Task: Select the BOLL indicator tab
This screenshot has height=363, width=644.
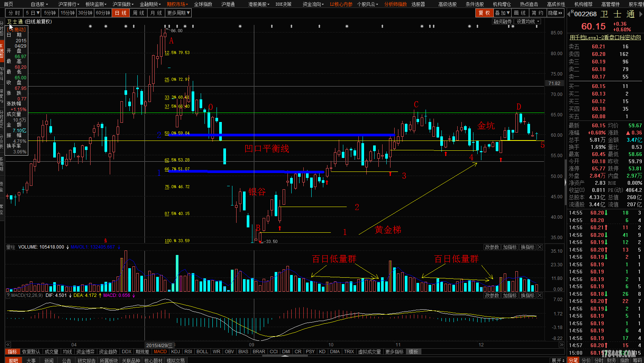Action: coord(202,352)
